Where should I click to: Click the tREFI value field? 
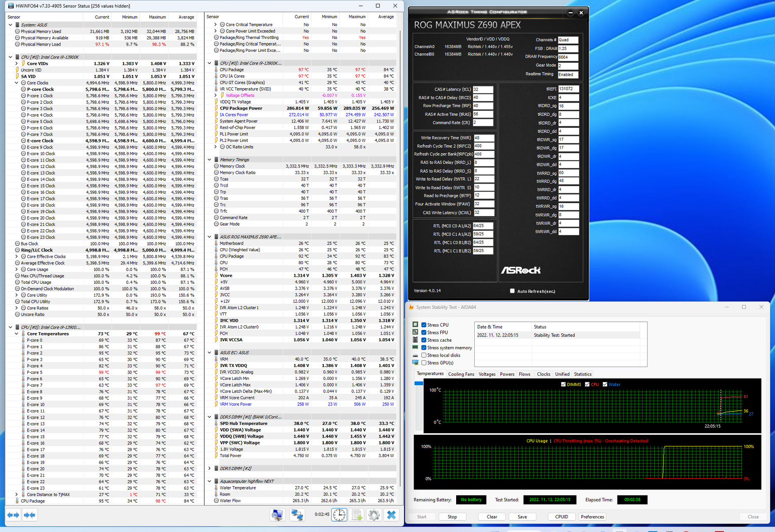pyautogui.click(x=568, y=89)
